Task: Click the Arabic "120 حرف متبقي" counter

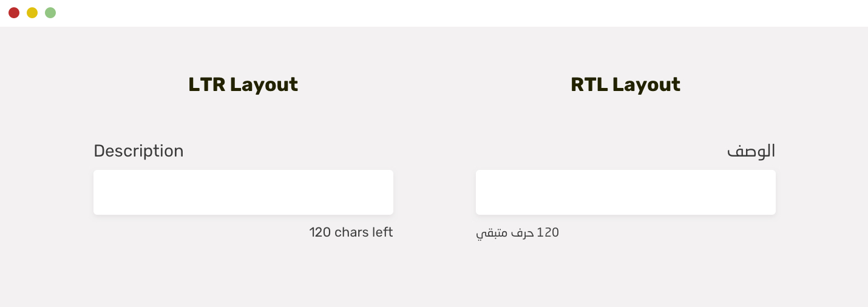Action: click(x=517, y=232)
